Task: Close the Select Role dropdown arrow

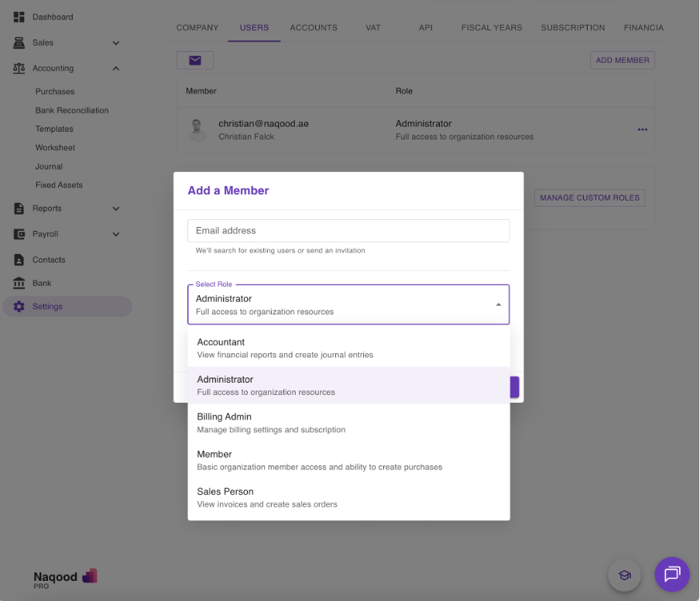Action: click(498, 304)
